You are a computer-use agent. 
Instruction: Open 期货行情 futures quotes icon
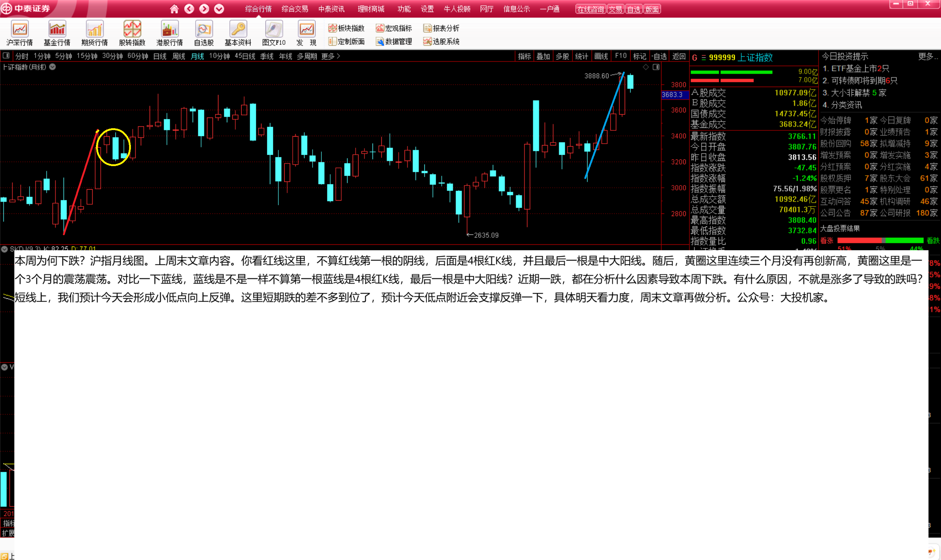tap(95, 33)
